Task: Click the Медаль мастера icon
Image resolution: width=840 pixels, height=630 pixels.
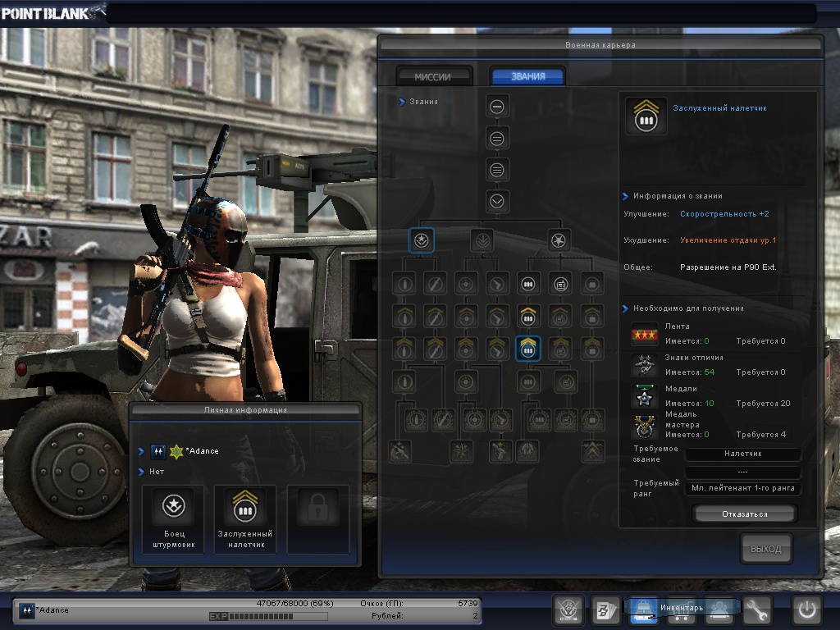Action: (x=644, y=427)
